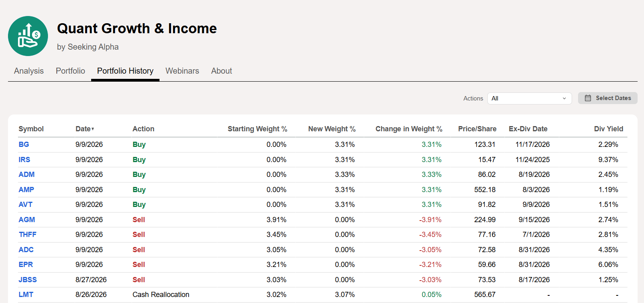Viewport: 644px width, 303px height.
Task: Switch to the Analysis tab
Action: (29, 71)
